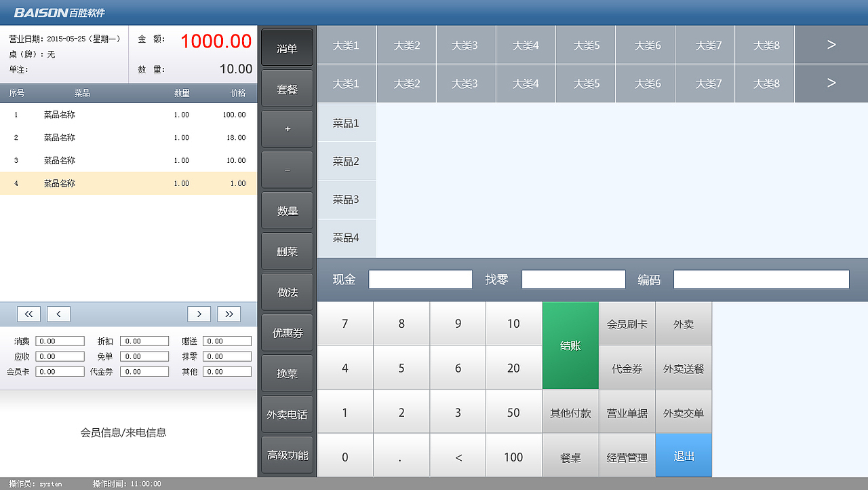Select order row 2 priced 18.00
This screenshot has height=490, width=868.
(x=129, y=138)
